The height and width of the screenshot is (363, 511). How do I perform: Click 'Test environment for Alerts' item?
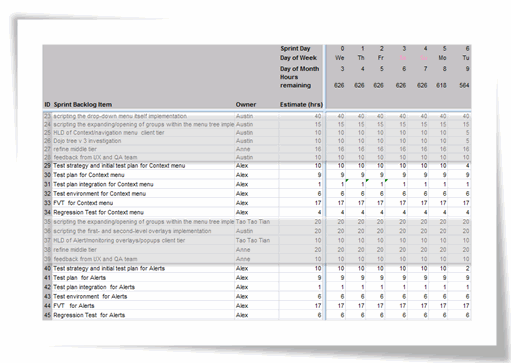tap(90, 296)
